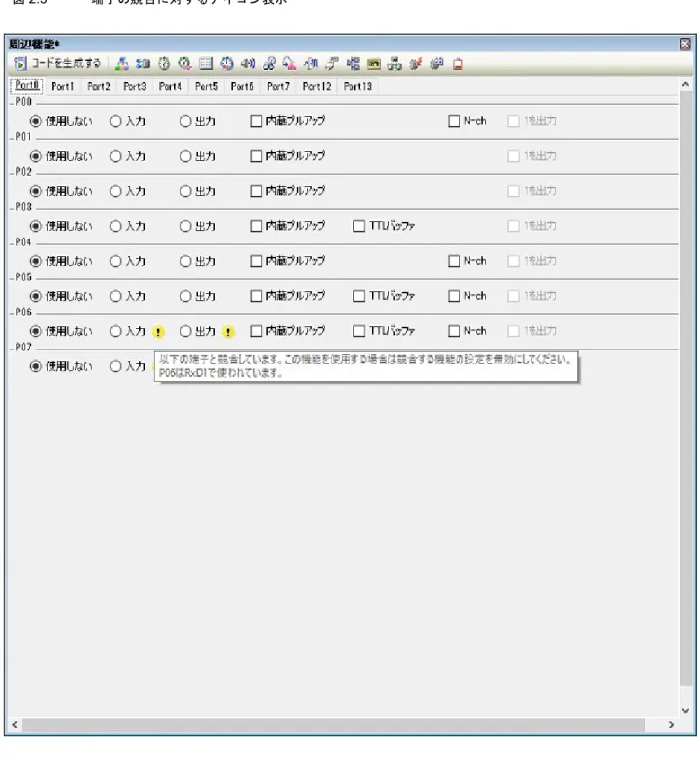The image size is (700, 772).
Task: Click the horizontal scrollbar thumb
Action: [x=334, y=724]
